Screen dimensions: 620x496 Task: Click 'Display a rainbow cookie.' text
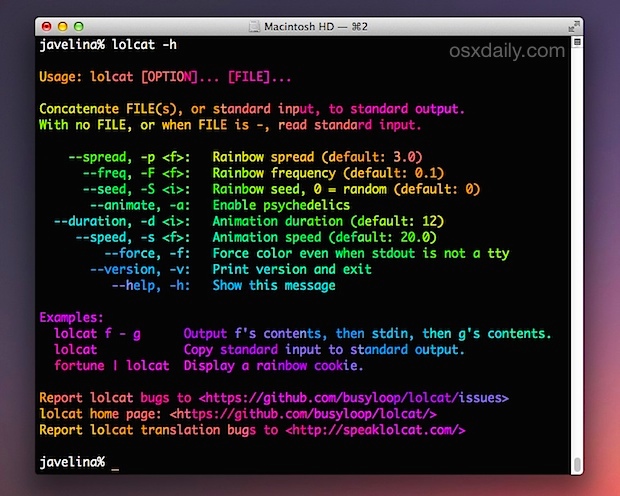pyautogui.click(x=274, y=366)
